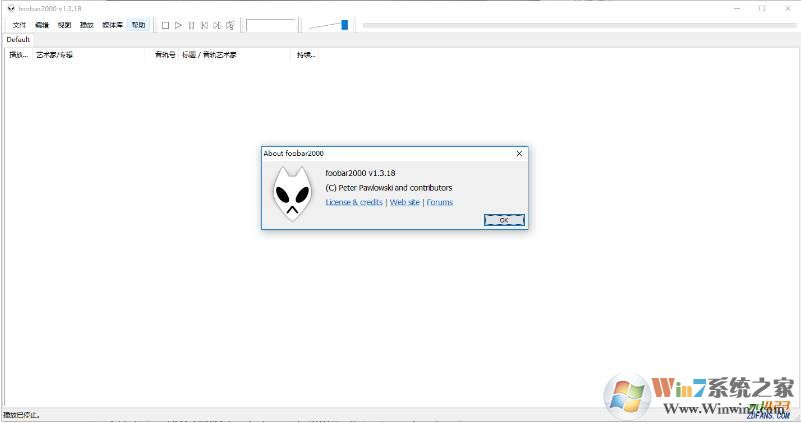Image resolution: width=801 pixels, height=423 pixels.
Task: Open the 帮助 (Help) menu
Action: [138, 25]
